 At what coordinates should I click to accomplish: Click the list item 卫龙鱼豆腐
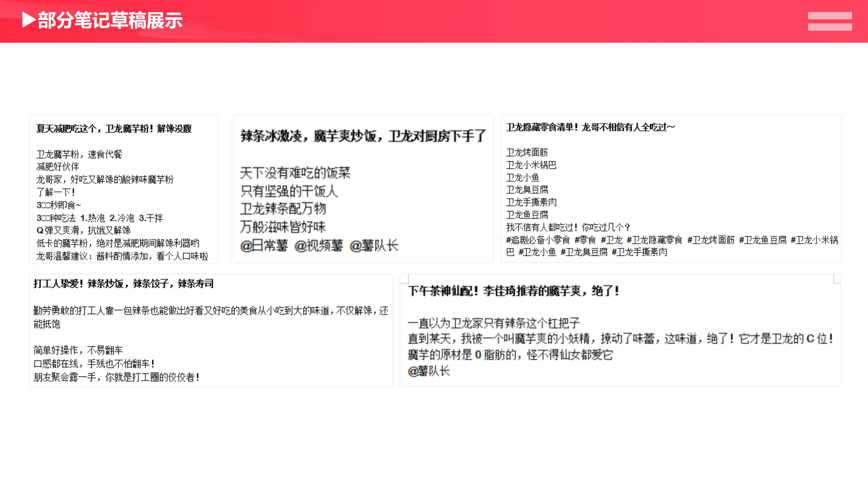tap(527, 215)
